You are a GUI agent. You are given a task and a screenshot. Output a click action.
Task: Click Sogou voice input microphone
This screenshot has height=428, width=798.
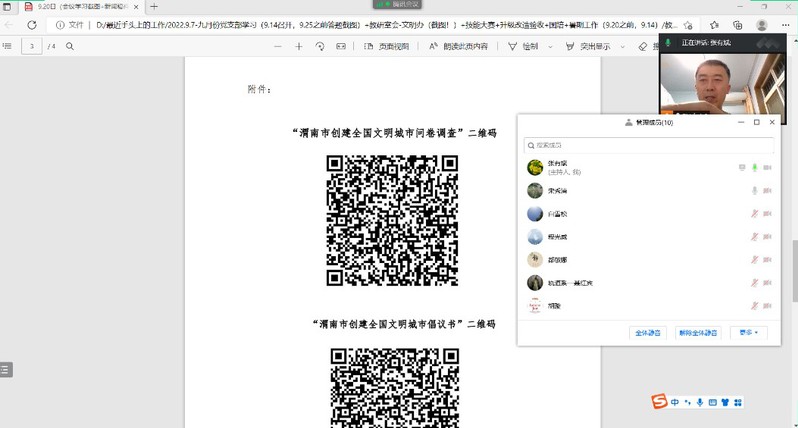point(700,402)
